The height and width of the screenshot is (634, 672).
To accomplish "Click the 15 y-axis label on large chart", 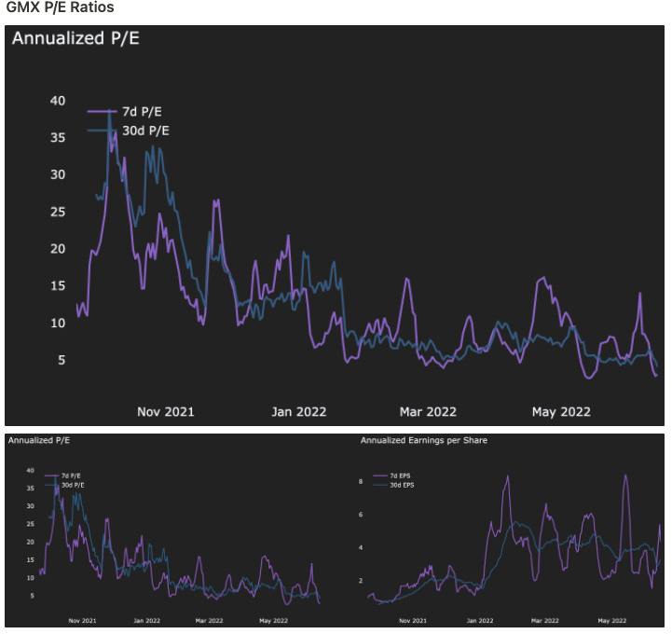I will click(x=58, y=286).
